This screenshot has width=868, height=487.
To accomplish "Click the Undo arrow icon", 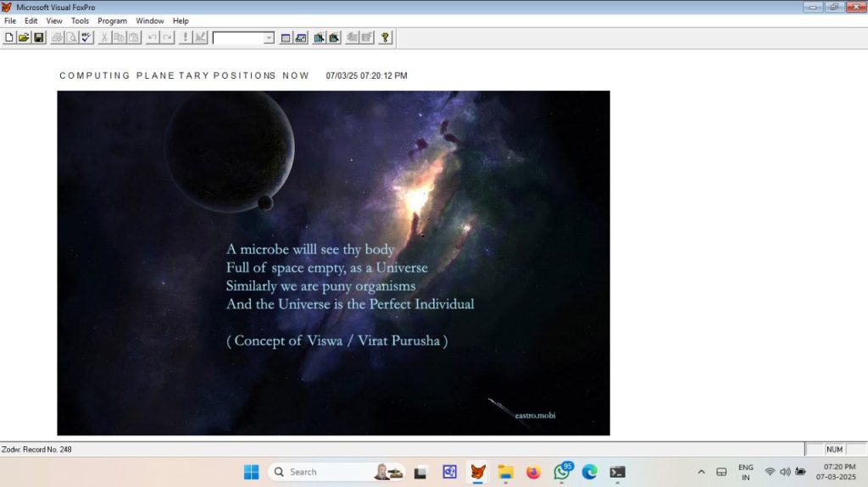I will pyautogui.click(x=153, y=37).
